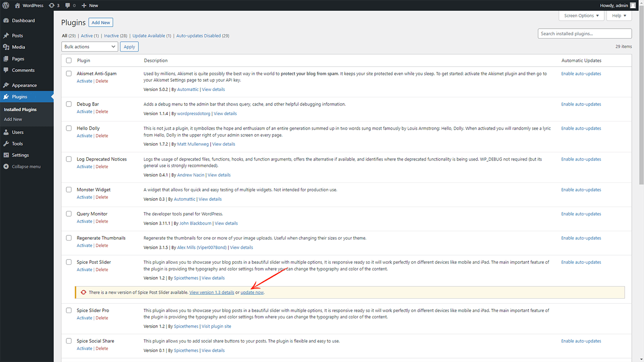Click the home icon beside WordPress site name
This screenshot has width=644, height=362.
tap(18, 5)
